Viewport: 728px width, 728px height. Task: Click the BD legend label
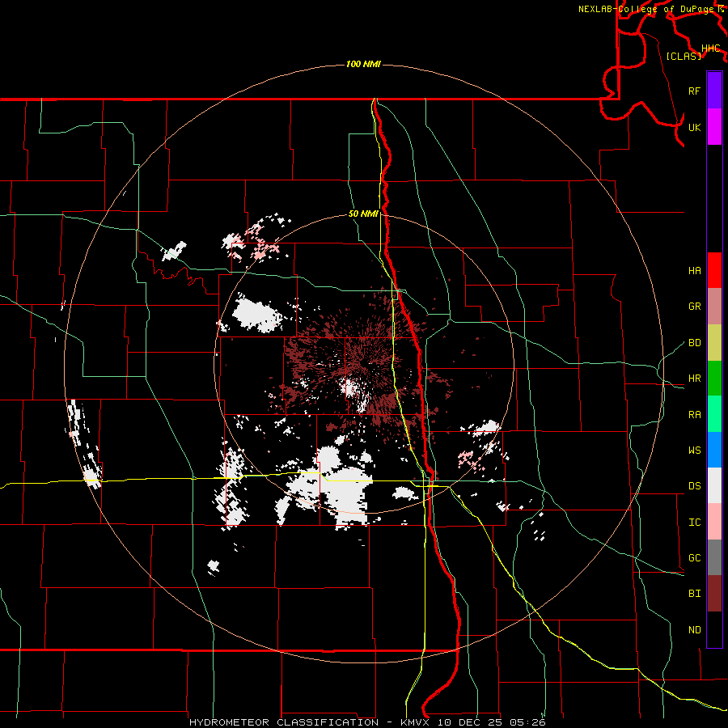coord(694,343)
